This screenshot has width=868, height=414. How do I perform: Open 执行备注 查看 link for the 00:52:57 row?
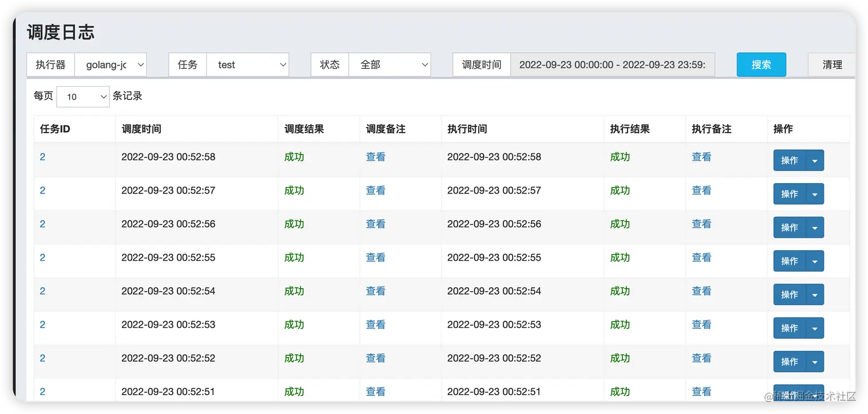pos(702,191)
